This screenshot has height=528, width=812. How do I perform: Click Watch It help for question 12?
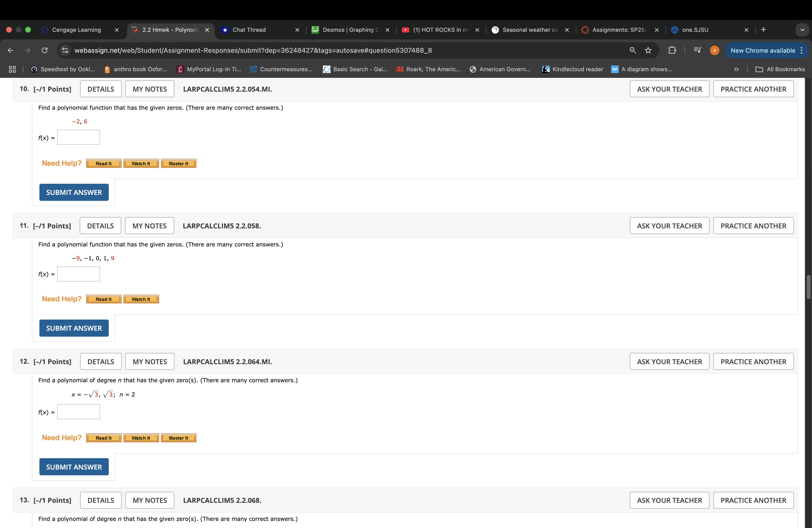(x=141, y=438)
